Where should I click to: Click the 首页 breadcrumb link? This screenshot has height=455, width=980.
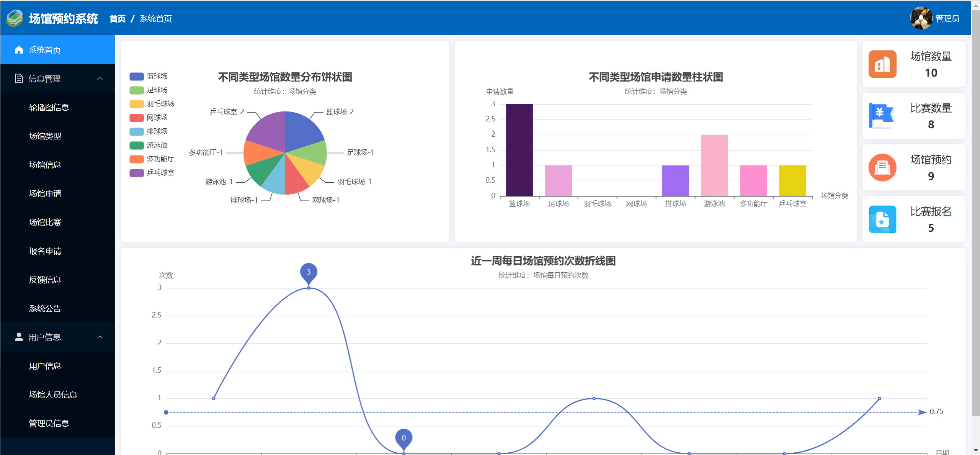coord(117,19)
